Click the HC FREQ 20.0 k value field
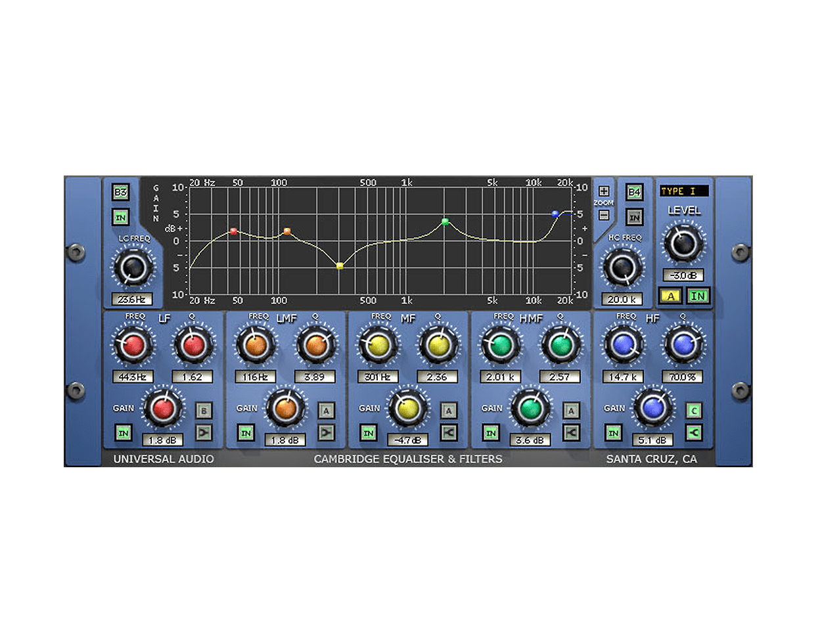This screenshot has height=644, width=820. [622, 299]
